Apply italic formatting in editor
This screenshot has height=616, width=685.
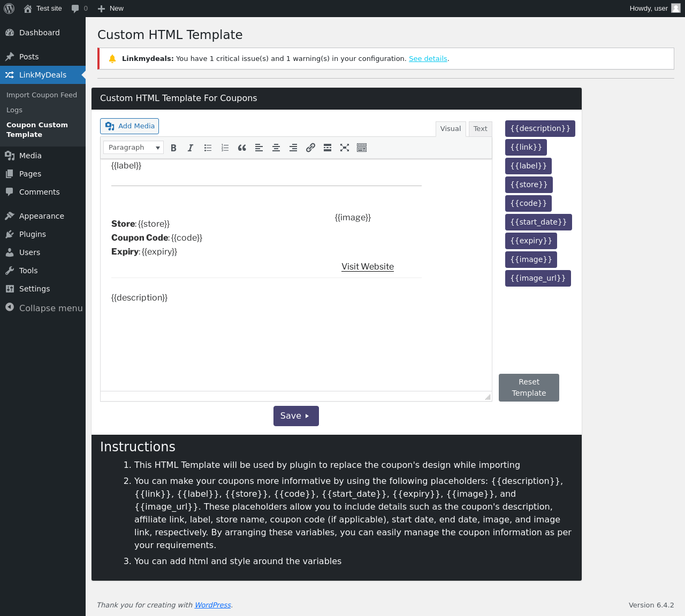[191, 148]
